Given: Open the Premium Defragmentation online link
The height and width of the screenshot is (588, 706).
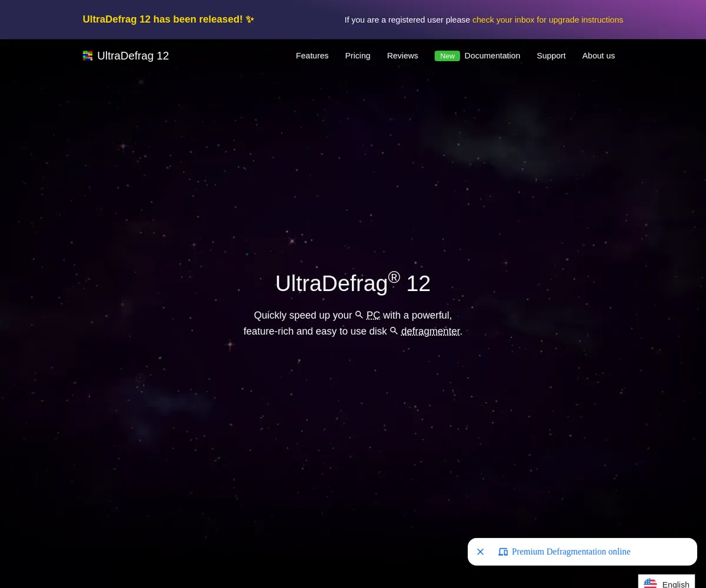Looking at the screenshot, I should [x=571, y=552].
